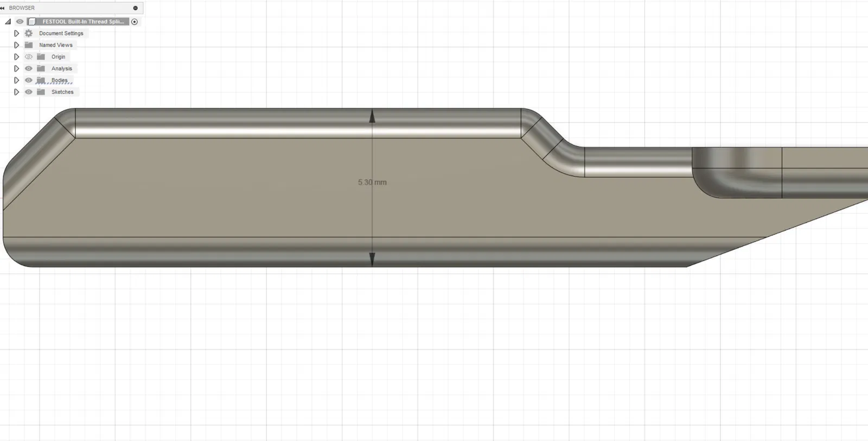Select the Sketches label
The width and height of the screenshot is (868, 441).
(x=62, y=92)
